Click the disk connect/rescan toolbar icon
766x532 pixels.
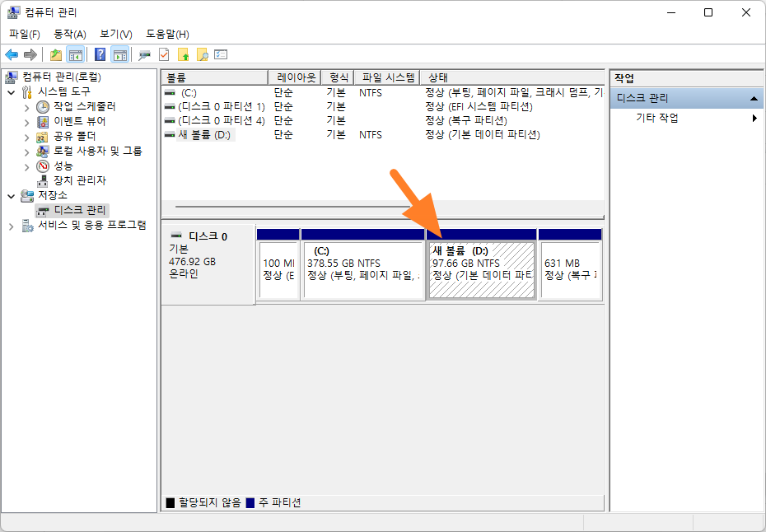144,54
